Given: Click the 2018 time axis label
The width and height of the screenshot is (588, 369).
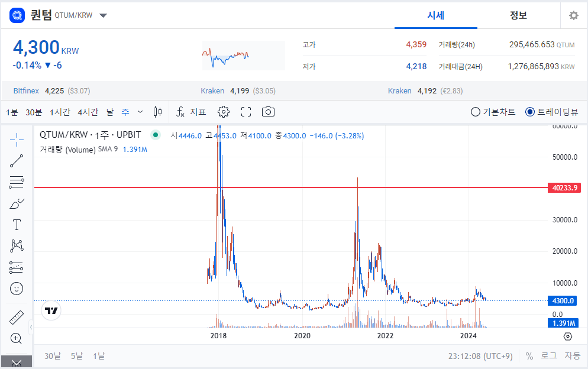Looking at the screenshot, I should tap(218, 336).
